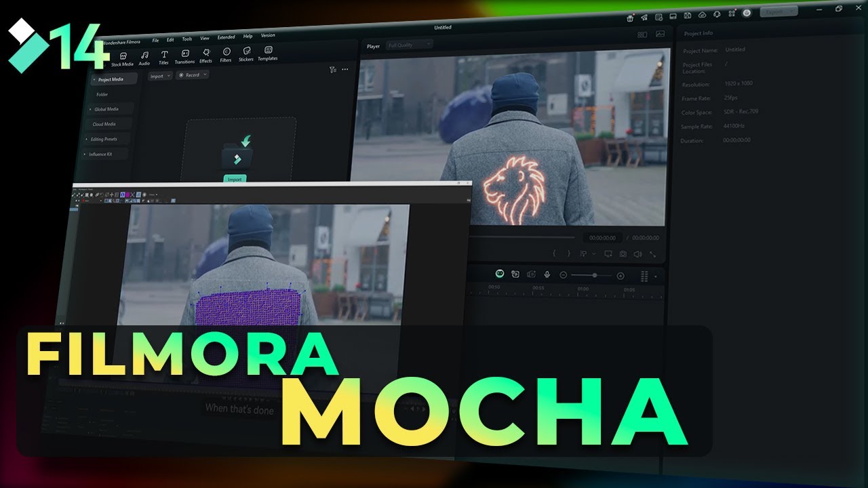Click the timeline zoom out minus button
Viewport: 868px width, 488px height.
(x=564, y=275)
